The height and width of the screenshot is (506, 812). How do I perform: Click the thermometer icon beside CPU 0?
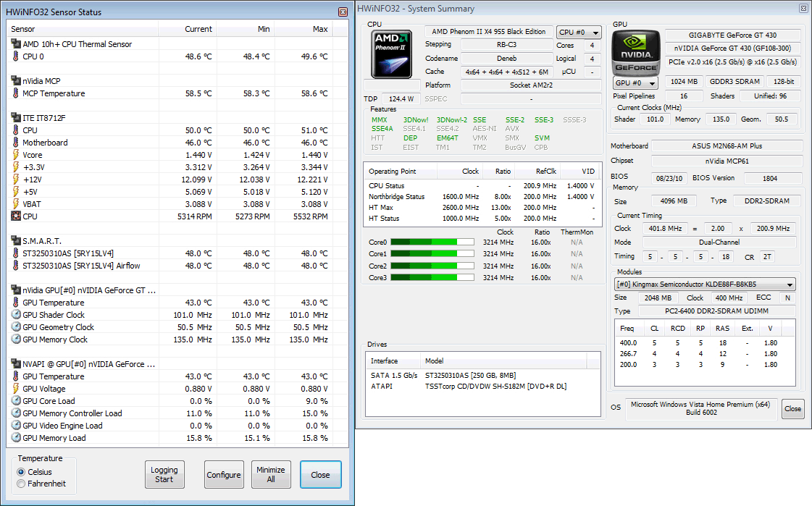(16, 56)
